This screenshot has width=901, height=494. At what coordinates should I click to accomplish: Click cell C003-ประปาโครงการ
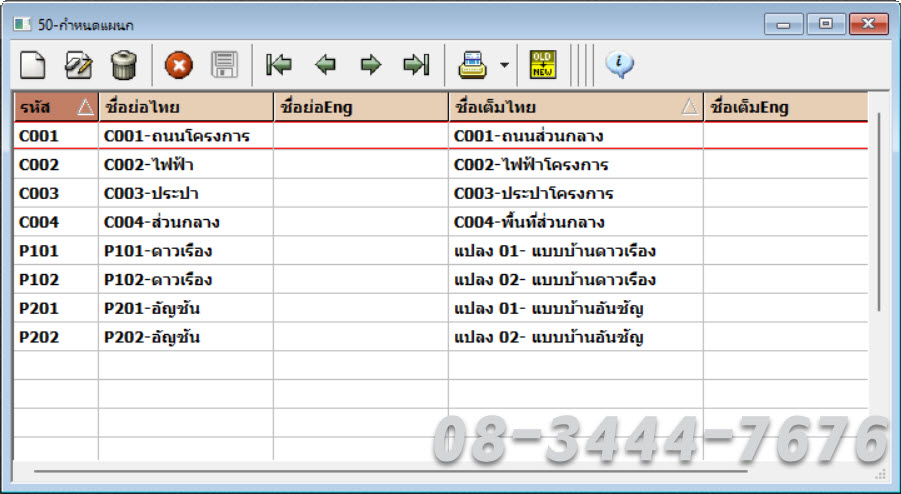pos(576,194)
